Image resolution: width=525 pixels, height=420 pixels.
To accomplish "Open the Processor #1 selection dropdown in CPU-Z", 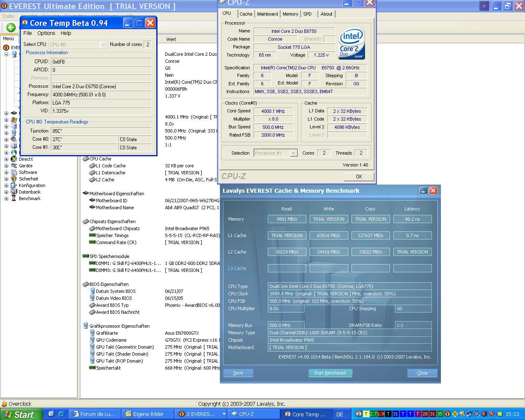I will click(x=293, y=153).
